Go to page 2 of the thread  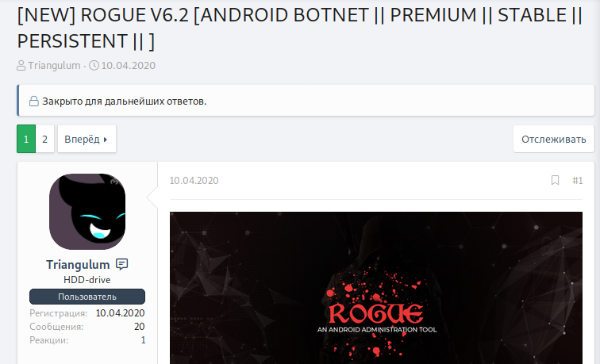[x=44, y=139]
